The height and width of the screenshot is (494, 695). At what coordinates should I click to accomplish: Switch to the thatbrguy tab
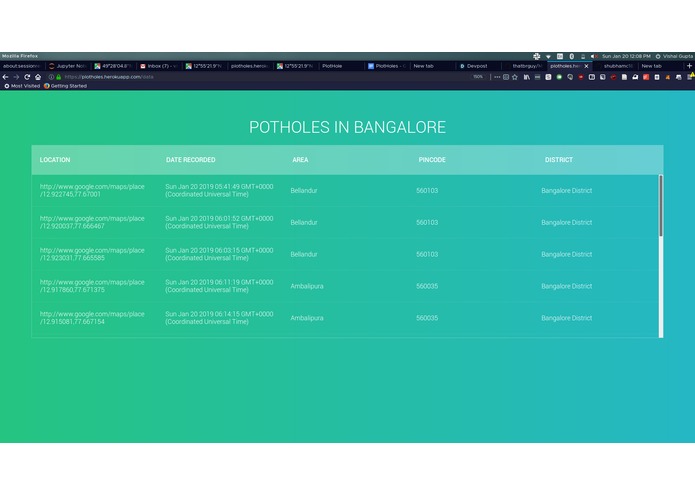(x=524, y=66)
